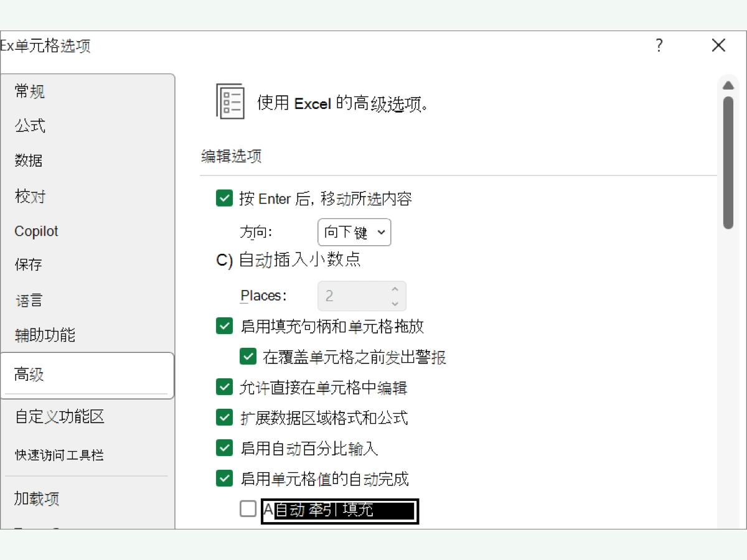This screenshot has height=560, width=747.
Task: Open the 保存 options category
Action: click(87, 265)
